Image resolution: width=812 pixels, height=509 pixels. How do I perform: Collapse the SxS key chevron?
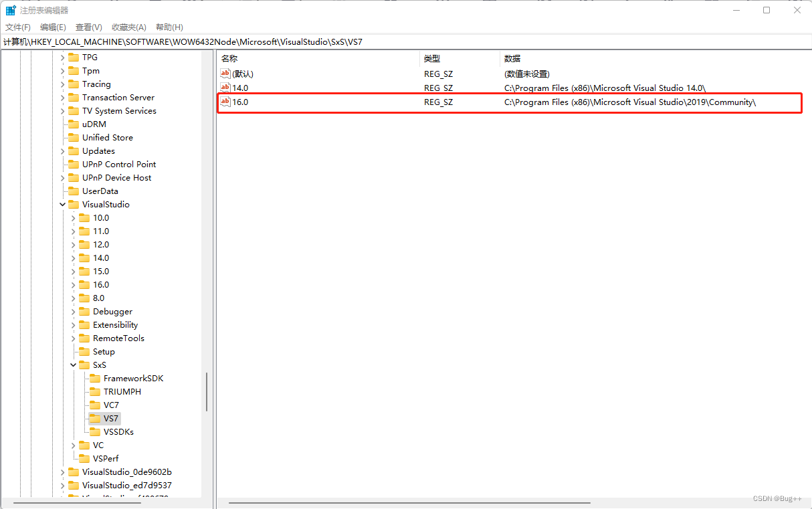74,365
